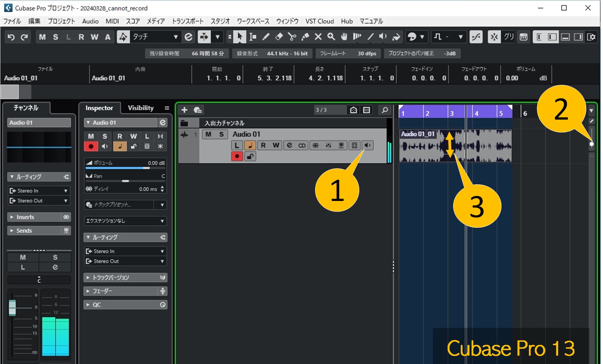Expand the Sends section in channel strip
Screen dimensions: 603x364
pos(39,230)
